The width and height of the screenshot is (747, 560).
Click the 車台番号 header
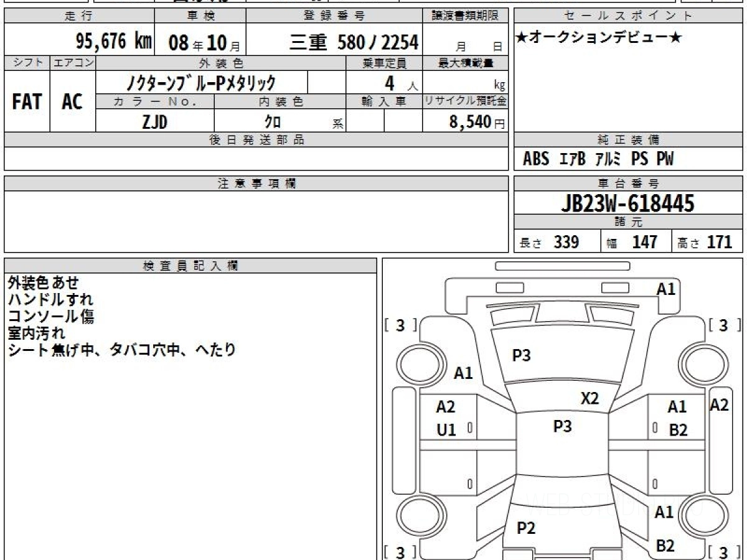tap(628, 184)
